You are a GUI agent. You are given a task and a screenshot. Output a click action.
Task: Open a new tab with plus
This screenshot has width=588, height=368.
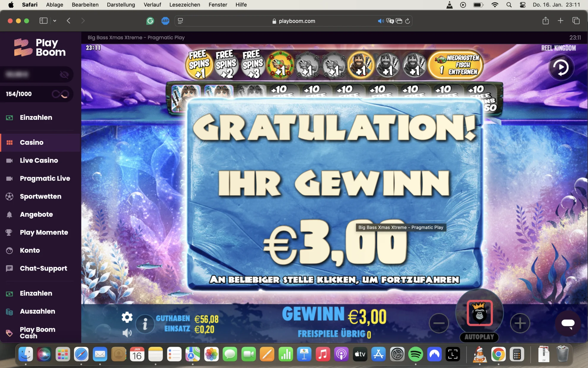pyautogui.click(x=560, y=21)
